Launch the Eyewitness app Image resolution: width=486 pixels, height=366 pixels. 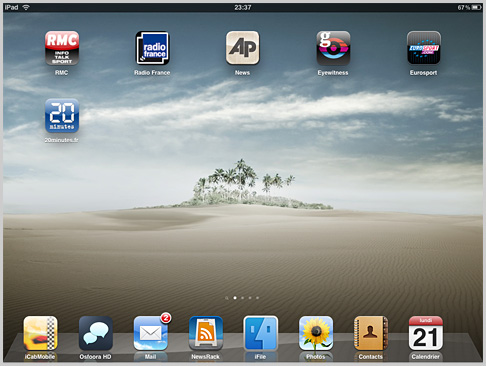[x=333, y=48]
